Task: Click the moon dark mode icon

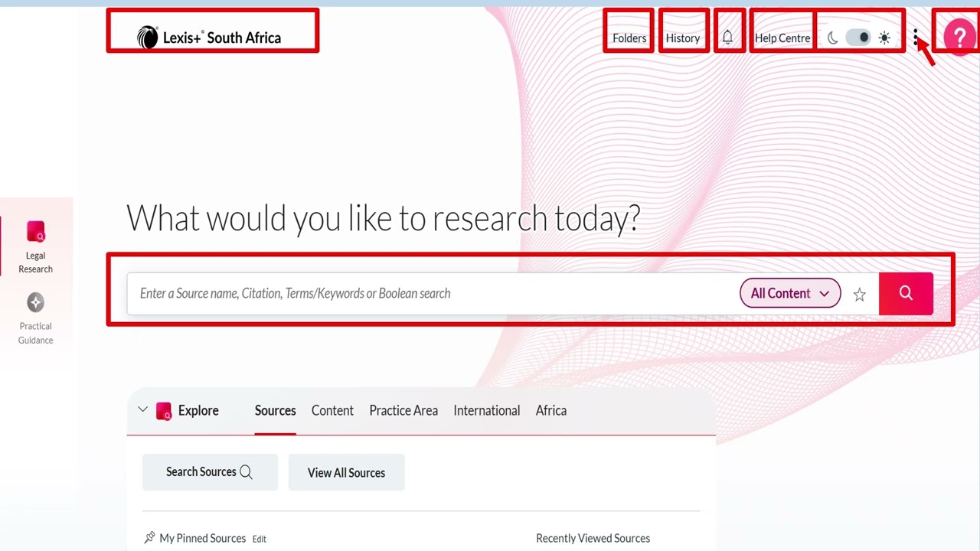Action: (x=833, y=37)
